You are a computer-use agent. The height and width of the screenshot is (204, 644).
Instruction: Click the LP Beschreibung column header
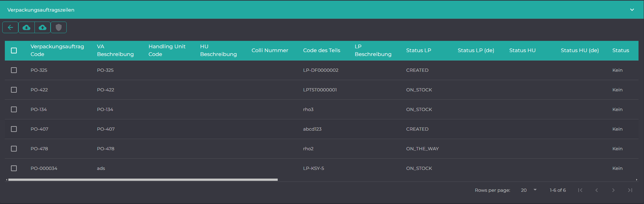(x=373, y=50)
